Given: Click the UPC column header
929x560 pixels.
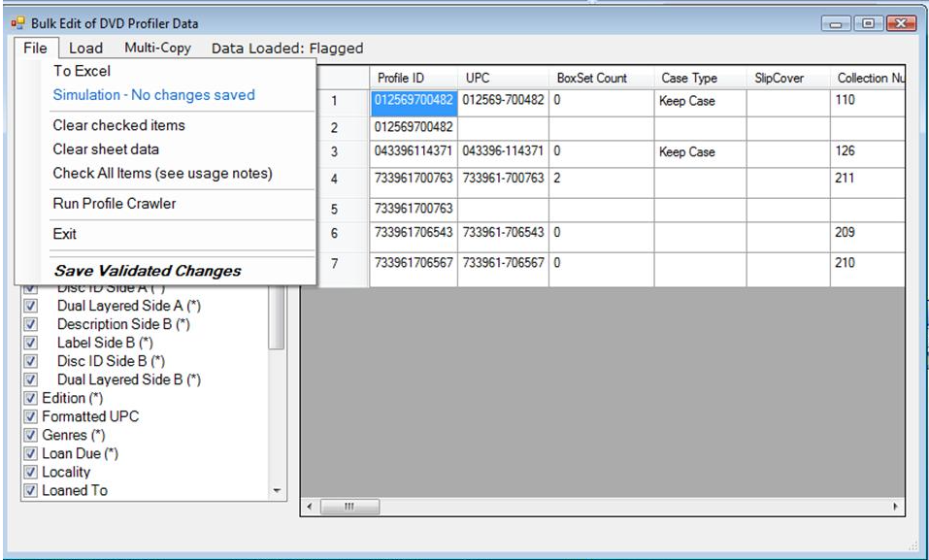Looking at the screenshot, I should click(x=503, y=78).
